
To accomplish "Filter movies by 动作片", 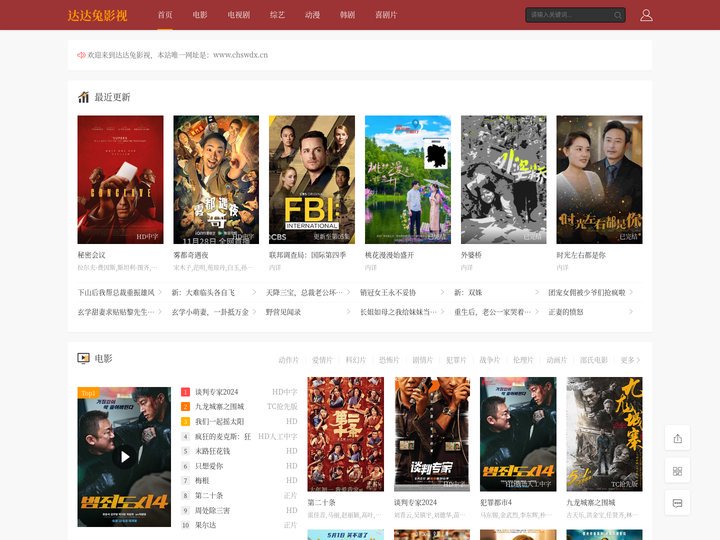I will pyautogui.click(x=288, y=360).
